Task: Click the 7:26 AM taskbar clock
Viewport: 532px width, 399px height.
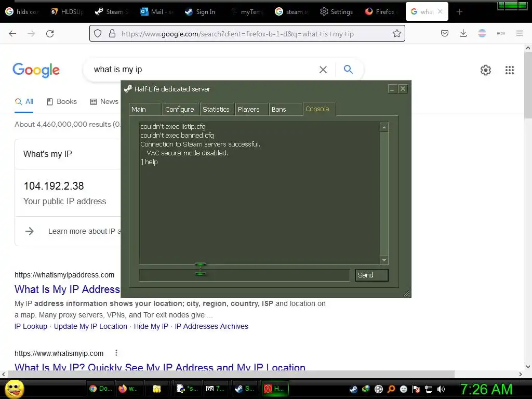Action: (486, 389)
